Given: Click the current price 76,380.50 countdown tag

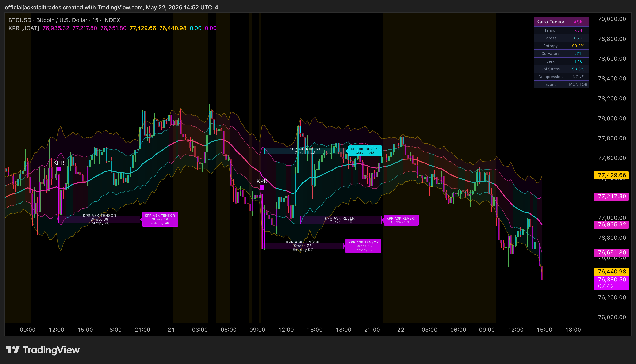Looking at the screenshot, I should click(612, 283).
